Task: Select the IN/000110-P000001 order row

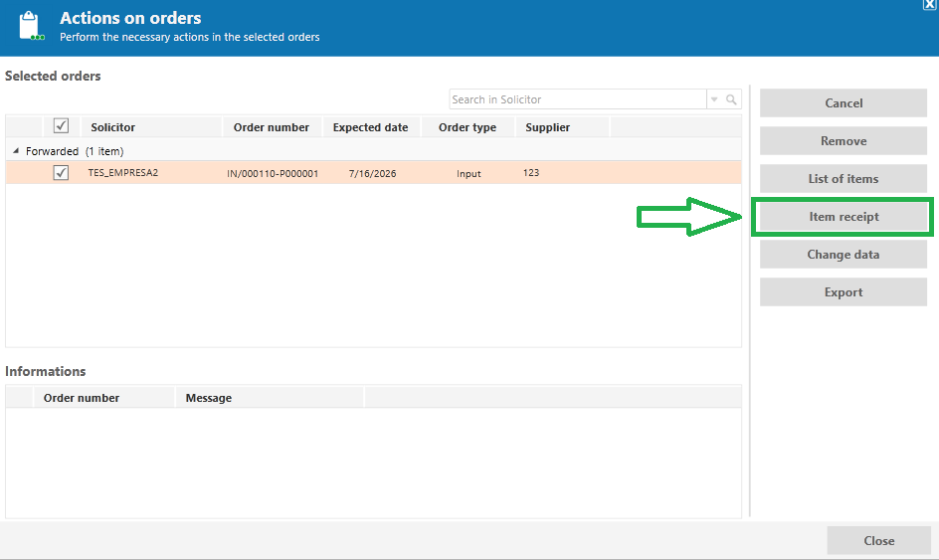Action: (374, 173)
